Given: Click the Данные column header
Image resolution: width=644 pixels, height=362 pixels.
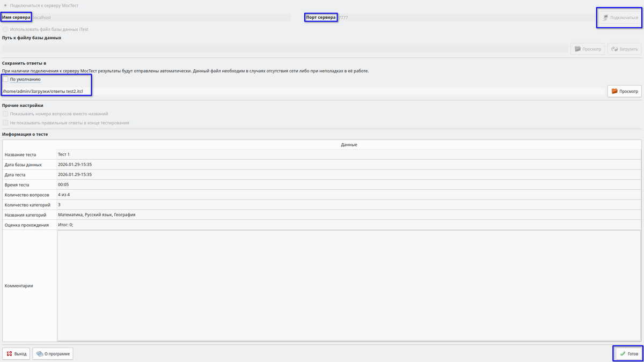Looking at the screenshot, I should 349,145.
